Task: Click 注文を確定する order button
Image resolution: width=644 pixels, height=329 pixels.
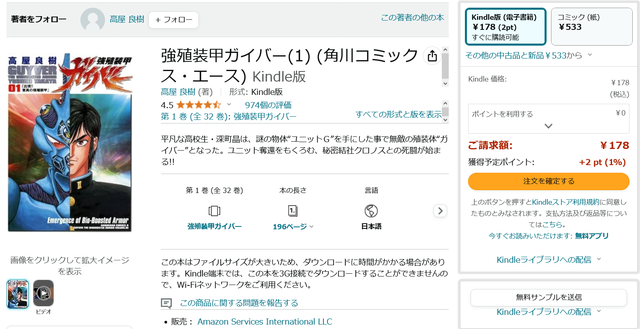Action: click(549, 181)
